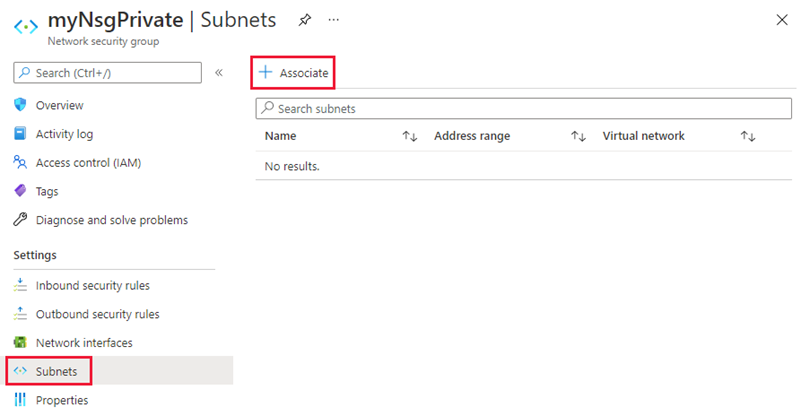Click the sort arrows next to Name
The height and width of the screenshot is (416, 801).
point(410,136)
